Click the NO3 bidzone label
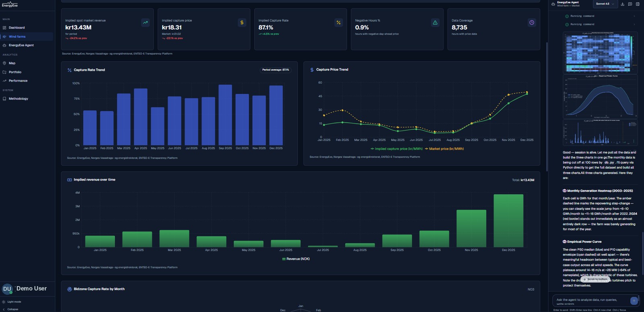644x312 pixels. (531, 289)
